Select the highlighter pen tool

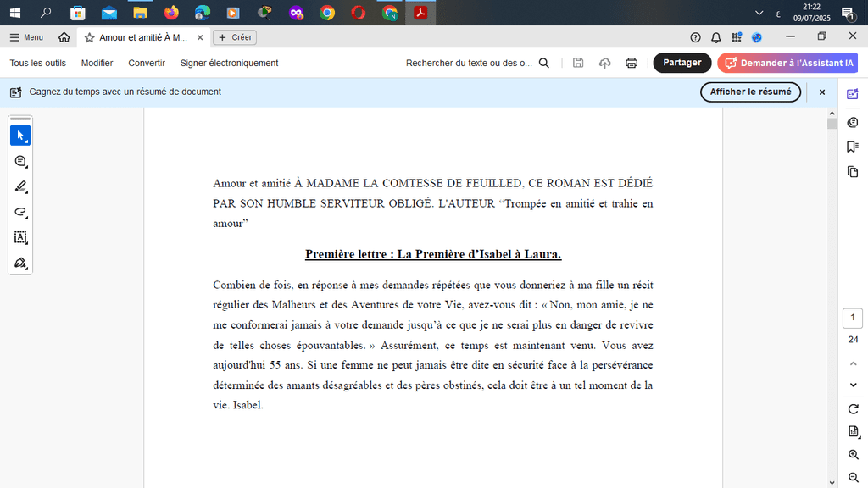point(20,186)
